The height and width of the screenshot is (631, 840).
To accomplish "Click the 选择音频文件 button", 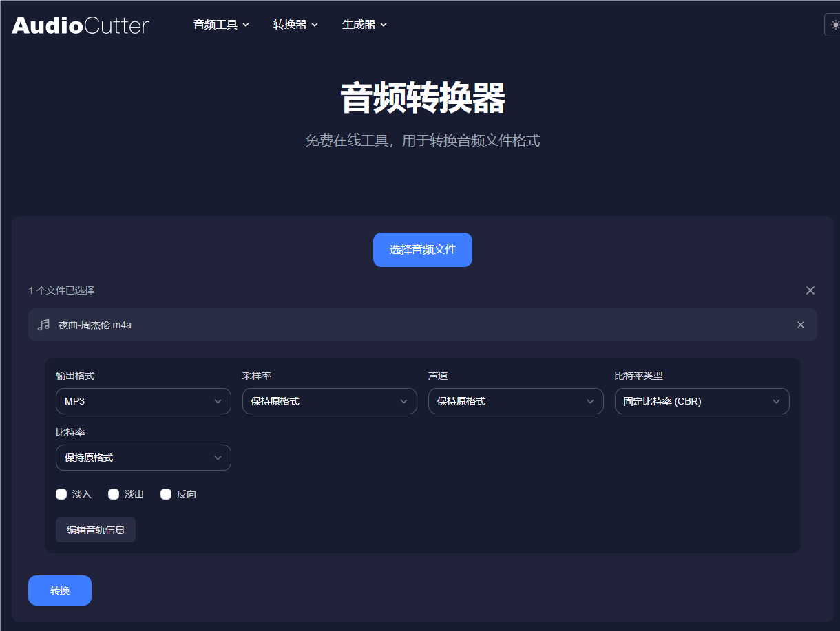I will click(x=422, y=249).
